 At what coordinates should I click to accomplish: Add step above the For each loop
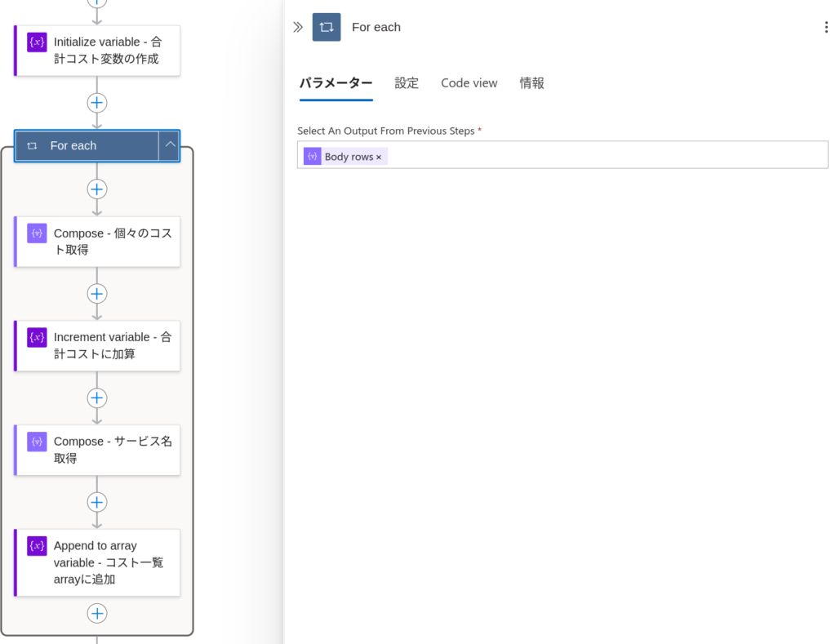tap(97, 103)
